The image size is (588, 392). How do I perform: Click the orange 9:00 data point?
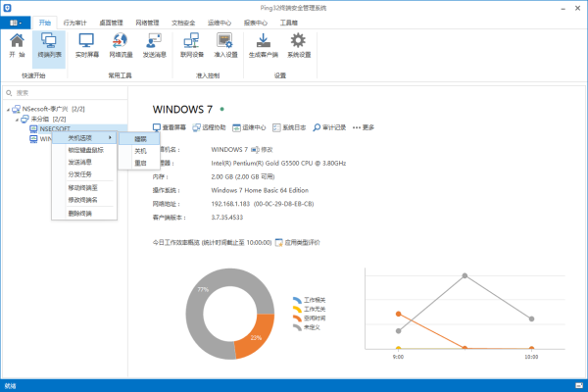pyautogui.click(x=398, y=314)
